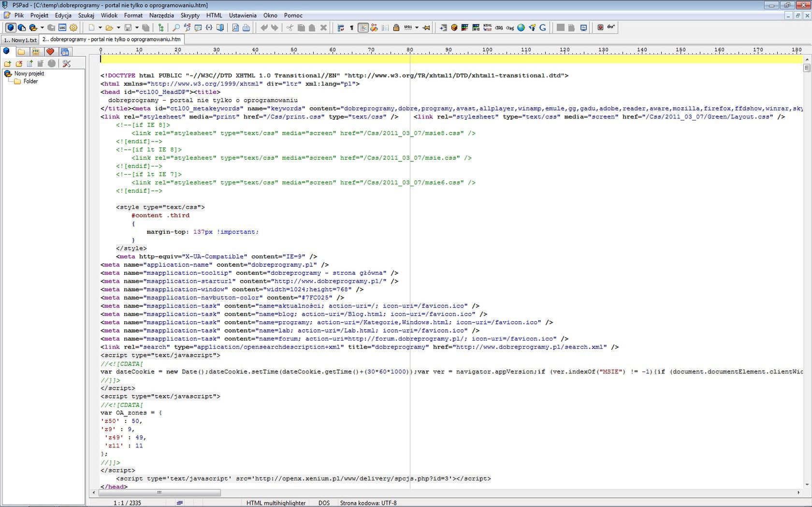Select the Nowy projekt tree root
Screen dimensions: 812x507
[29, 74]
